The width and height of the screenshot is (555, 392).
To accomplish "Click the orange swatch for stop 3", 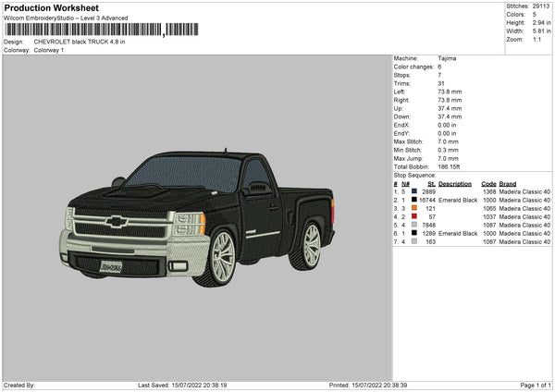I will click(414, 208).
